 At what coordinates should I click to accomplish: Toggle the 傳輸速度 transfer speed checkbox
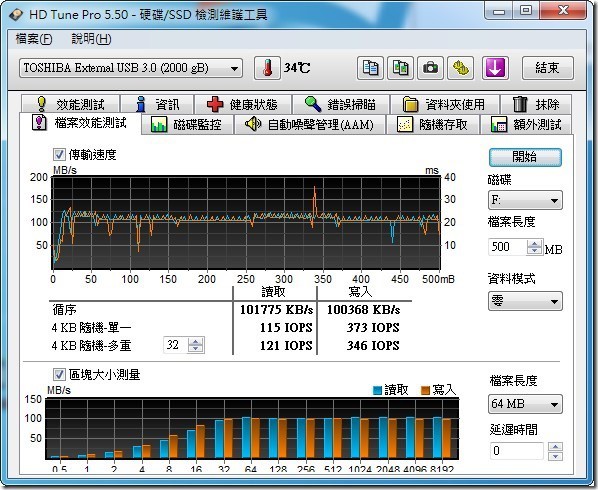pos(59,154)
